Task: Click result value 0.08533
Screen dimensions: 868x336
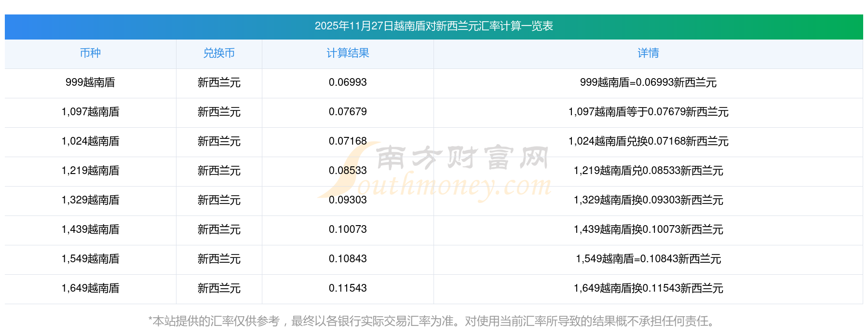Action: 348,171
